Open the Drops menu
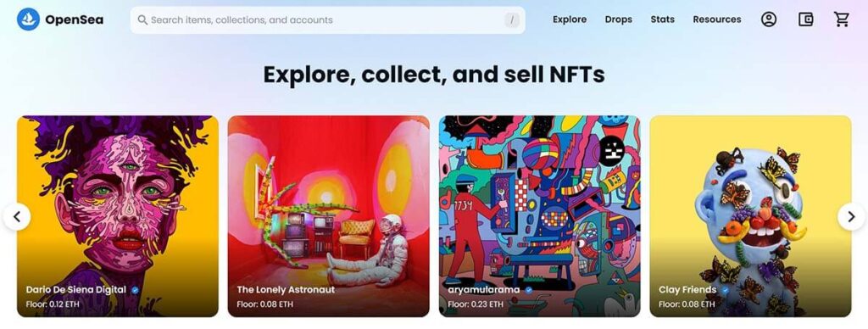 [x=618, y=20]
